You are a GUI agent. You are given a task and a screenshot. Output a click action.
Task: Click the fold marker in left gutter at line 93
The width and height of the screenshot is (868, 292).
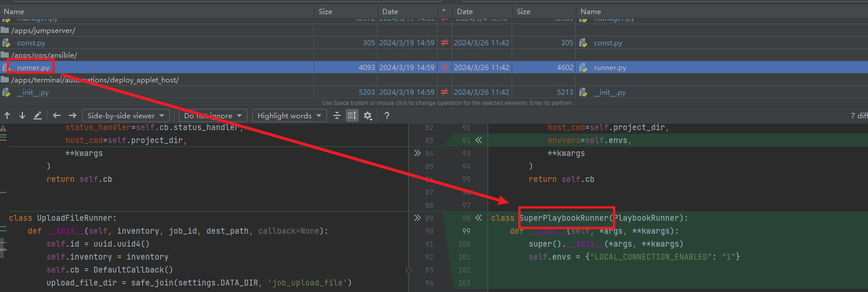408,270
